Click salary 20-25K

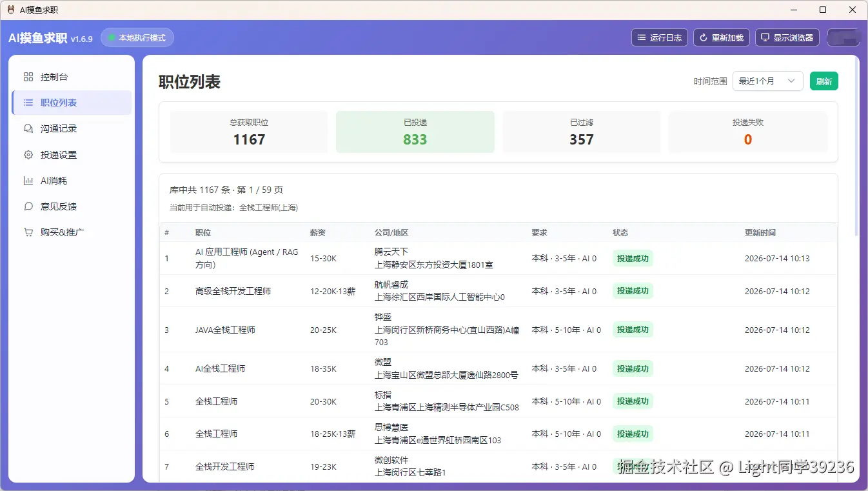click(323, 330)
